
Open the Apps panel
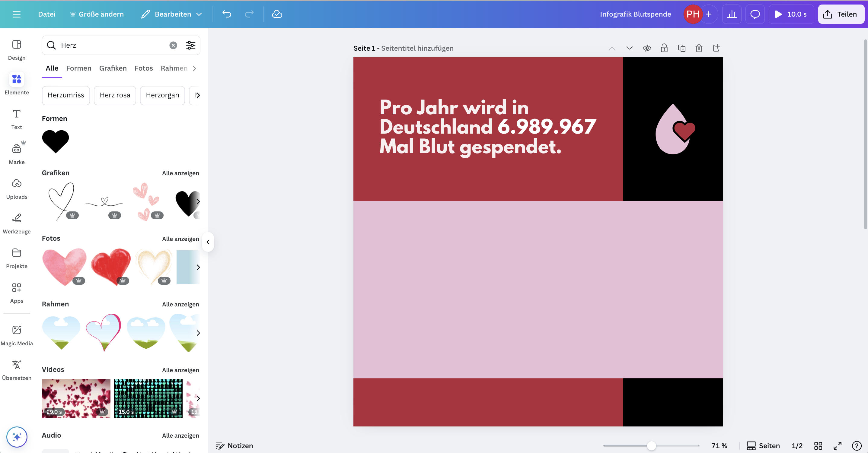17,293
